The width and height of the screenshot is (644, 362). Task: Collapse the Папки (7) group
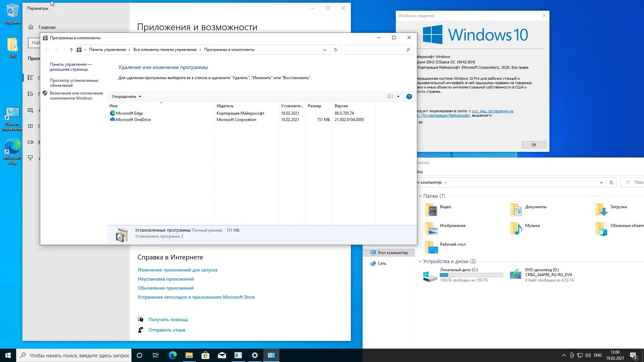(x=420, y=196)
